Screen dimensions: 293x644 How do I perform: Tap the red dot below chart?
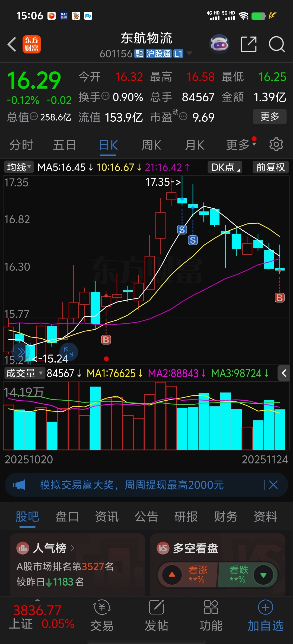[x=106, y=359]
